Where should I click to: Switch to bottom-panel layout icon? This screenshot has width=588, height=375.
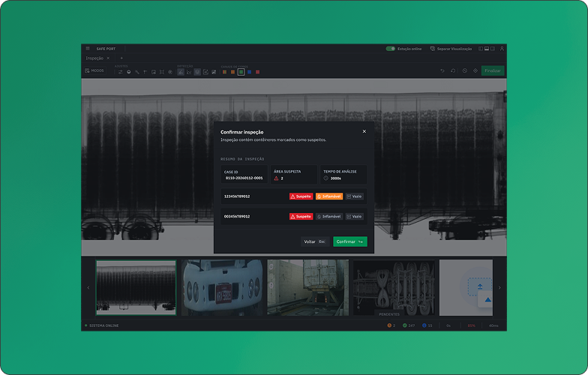(486, 49)
